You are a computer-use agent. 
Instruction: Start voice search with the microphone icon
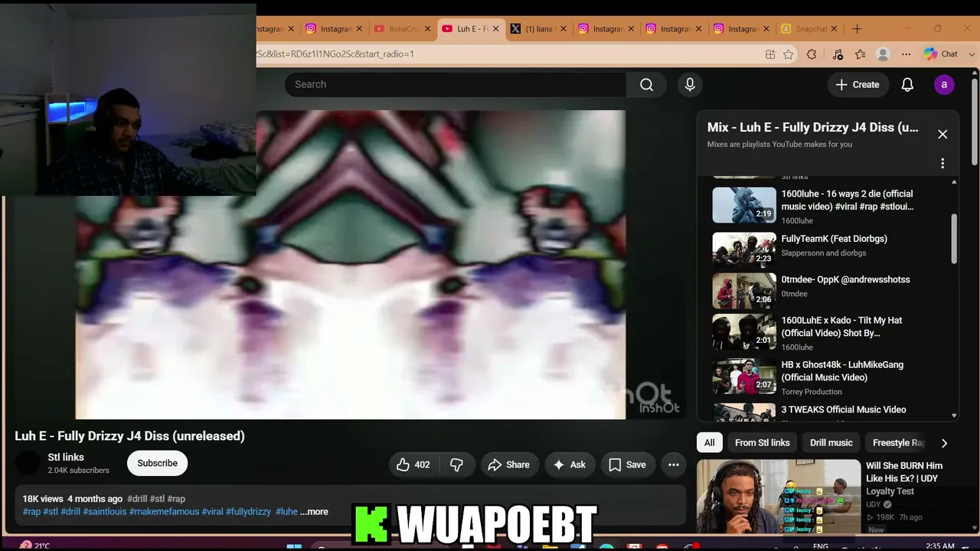point(690,85)
